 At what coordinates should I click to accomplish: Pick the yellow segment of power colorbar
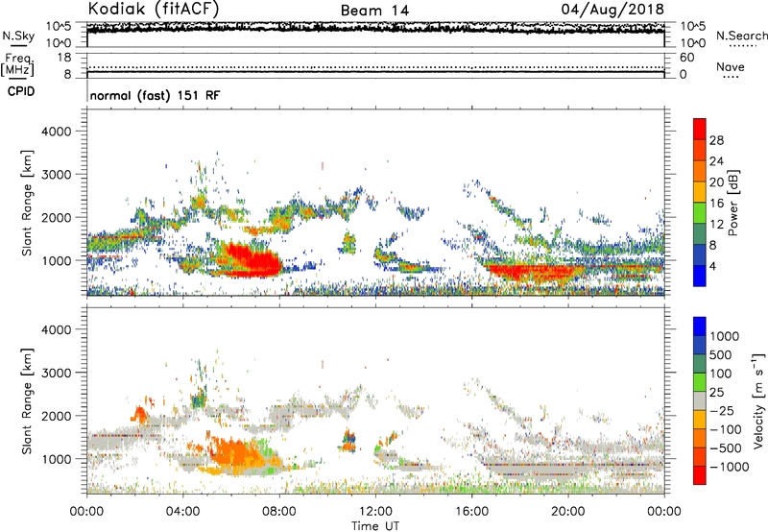coord(700,192)
